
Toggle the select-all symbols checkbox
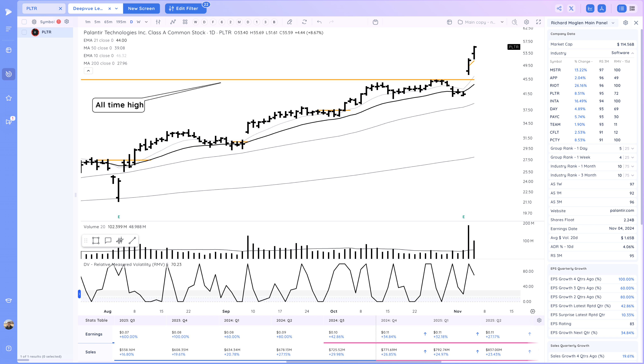click(24, 22)
